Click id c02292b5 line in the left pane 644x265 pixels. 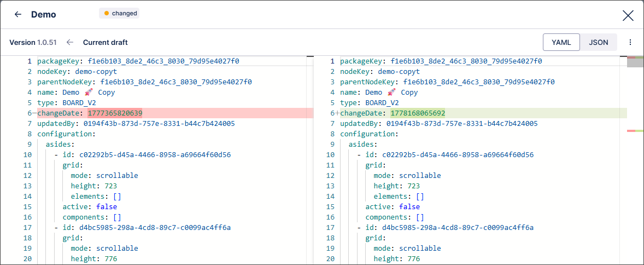(143, 155)
